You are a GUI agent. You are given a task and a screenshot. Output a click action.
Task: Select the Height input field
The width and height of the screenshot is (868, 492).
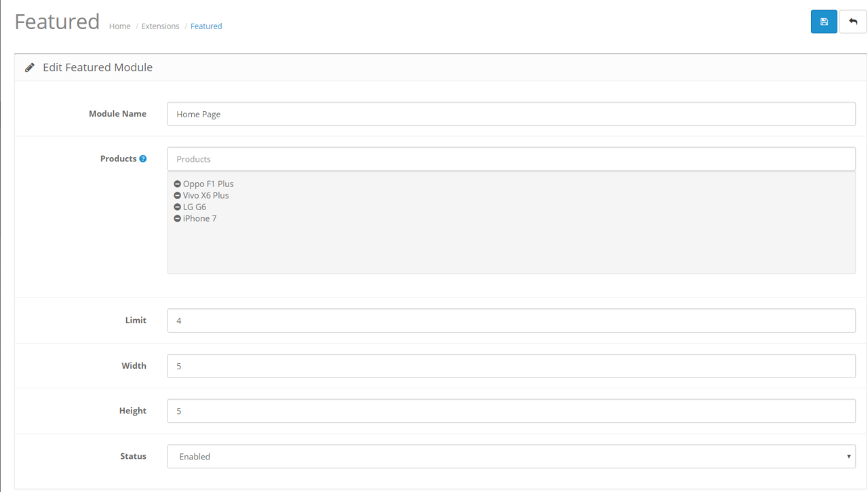pos(511,411)
